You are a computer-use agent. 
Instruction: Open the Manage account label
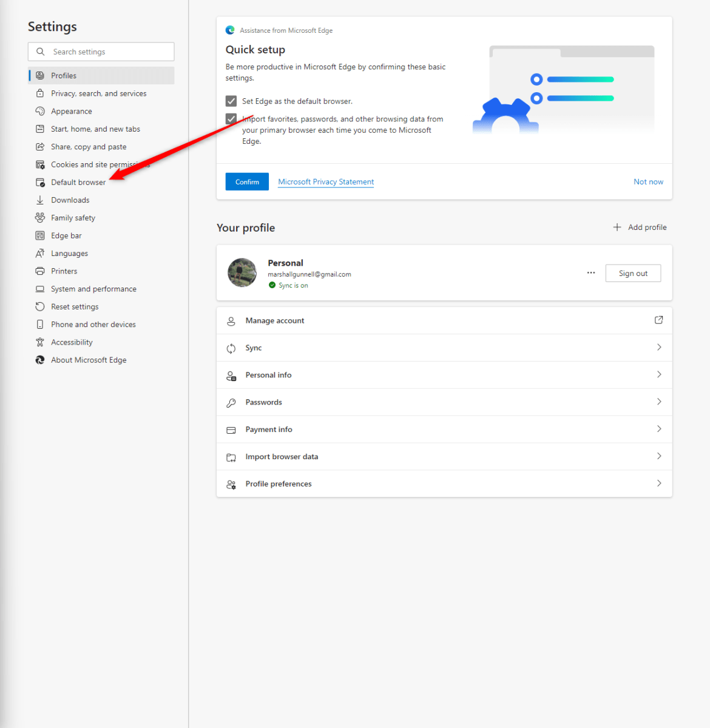275,321
